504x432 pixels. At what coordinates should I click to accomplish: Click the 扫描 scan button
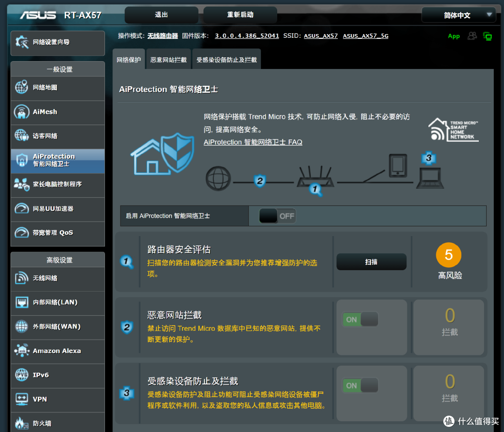[371, 262]
